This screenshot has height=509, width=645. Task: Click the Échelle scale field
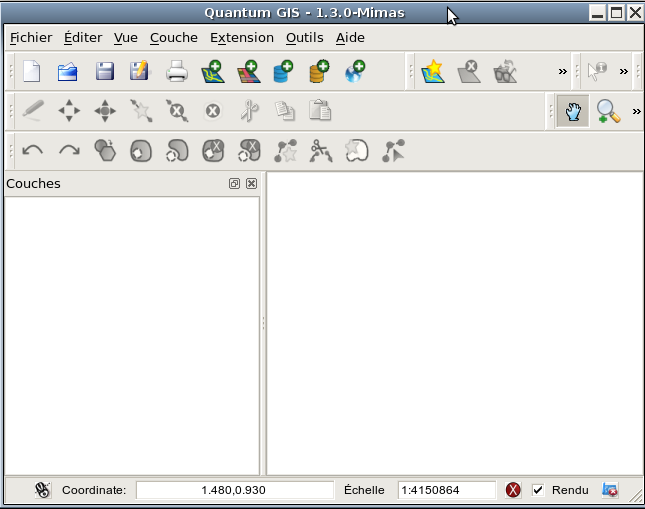[x=446, y=490]
